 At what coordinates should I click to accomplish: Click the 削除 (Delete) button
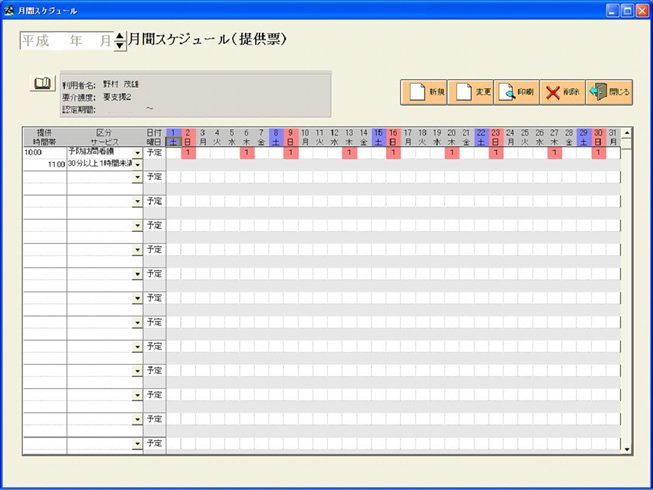click(x=563, y=92)
